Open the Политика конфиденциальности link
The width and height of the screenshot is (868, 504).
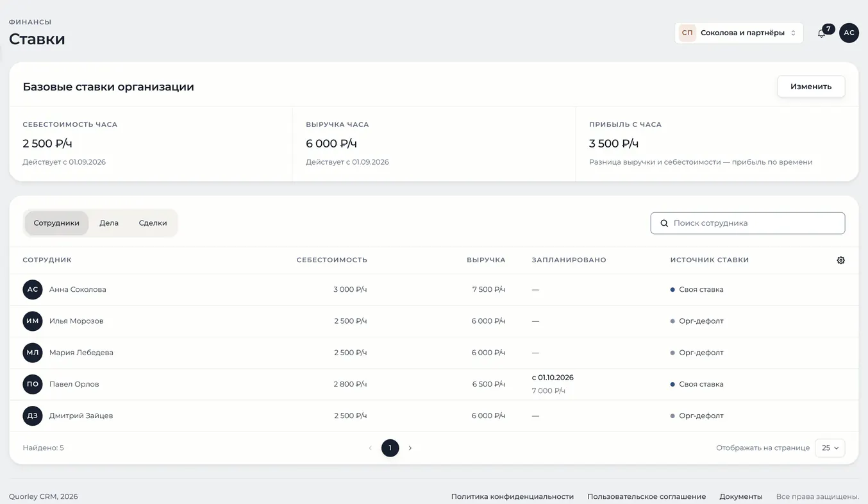(512, 496)
